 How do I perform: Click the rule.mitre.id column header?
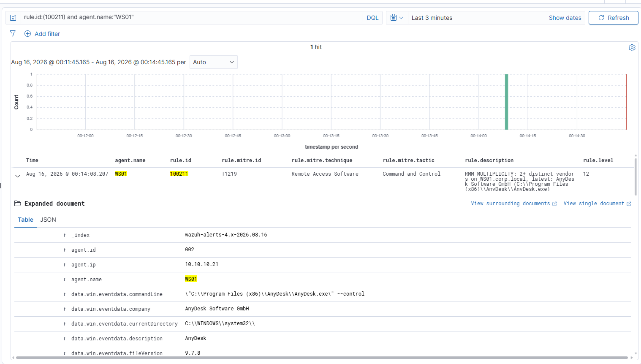pos(242,160)
